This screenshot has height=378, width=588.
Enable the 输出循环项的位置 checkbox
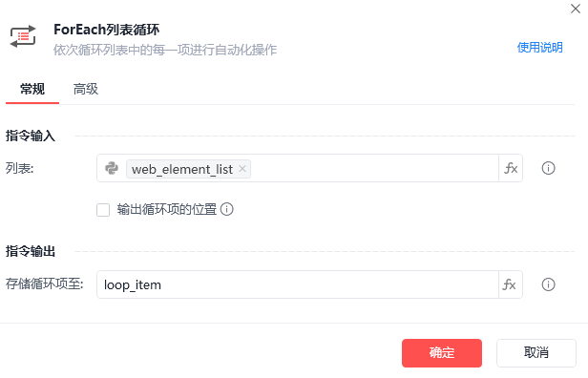point(103,210)
